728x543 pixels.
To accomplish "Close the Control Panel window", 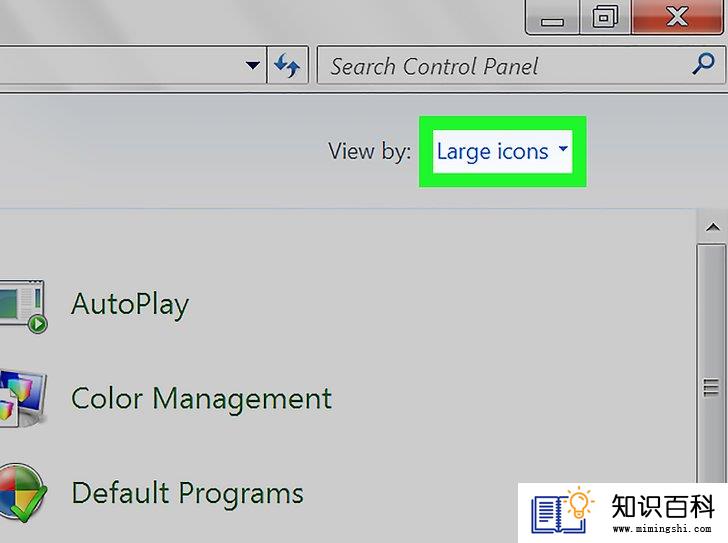I will (x=677, y=18).
